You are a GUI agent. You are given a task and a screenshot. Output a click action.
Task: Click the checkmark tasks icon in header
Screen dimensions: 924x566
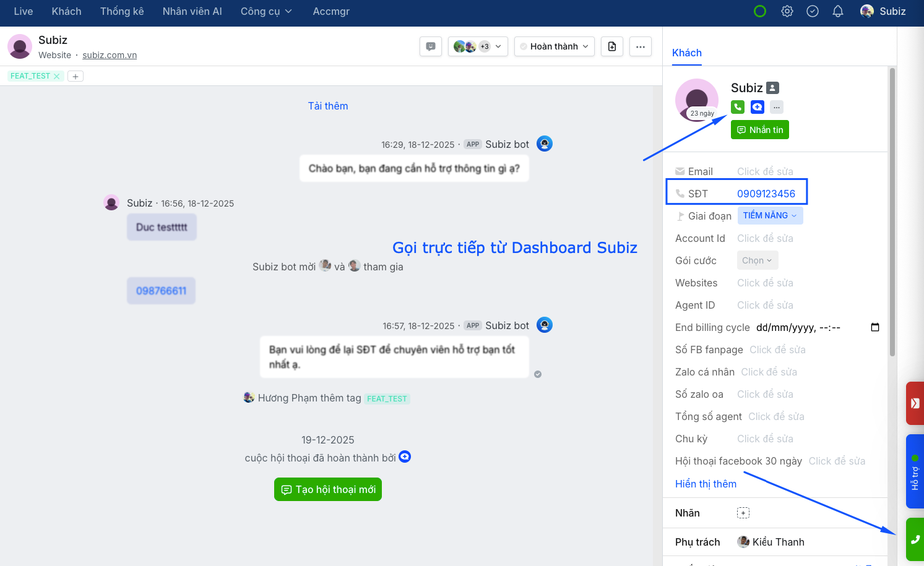pyautogui.click(x=812, y=11)
